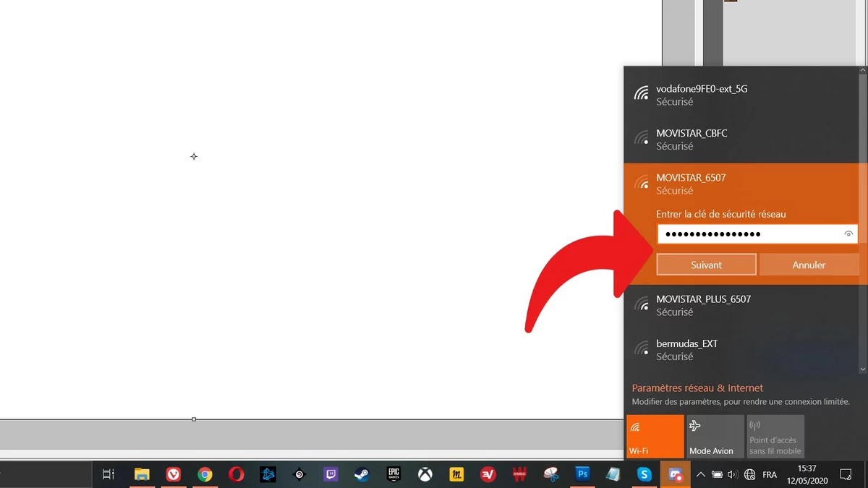Open Google Chrome from the taskbar
Viewport: 868px width, 488px height.
205,475
